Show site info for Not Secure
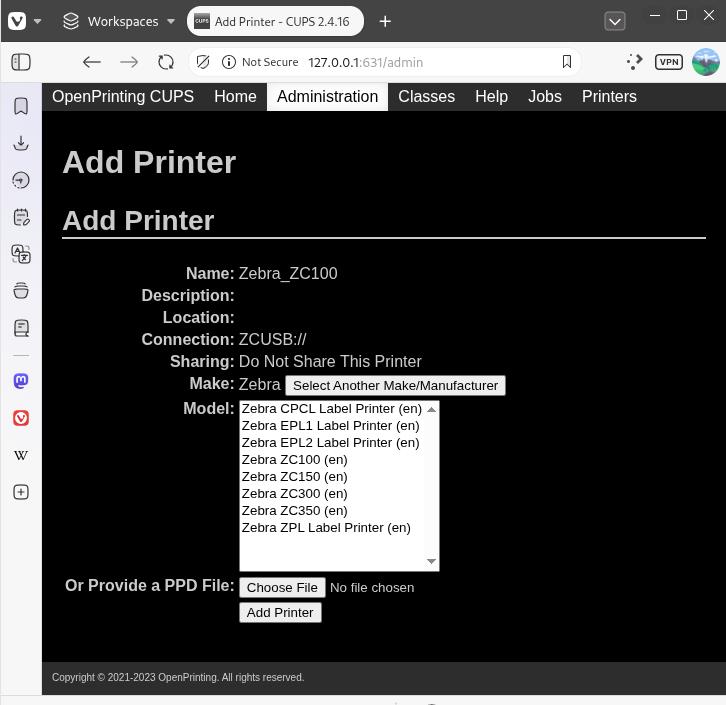 260,62
